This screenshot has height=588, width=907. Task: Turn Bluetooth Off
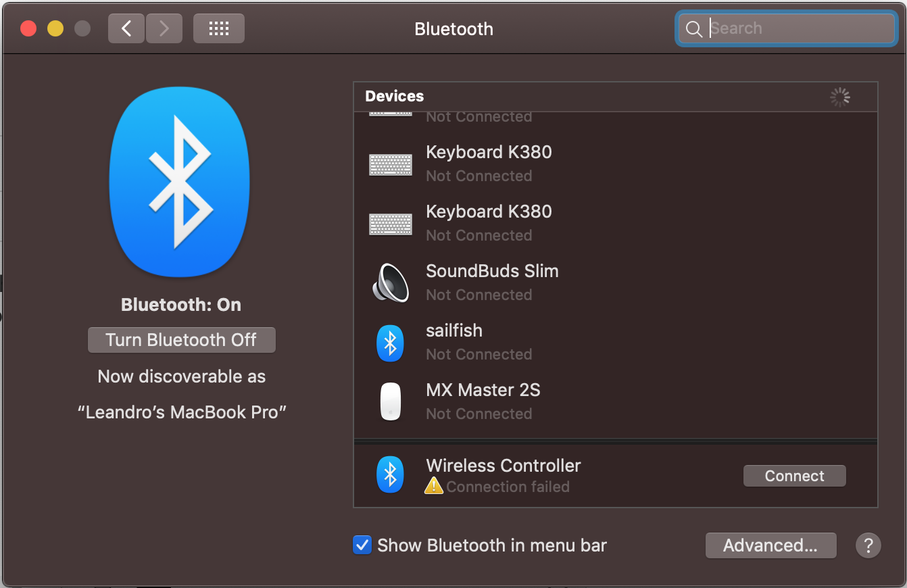(182, 340)
